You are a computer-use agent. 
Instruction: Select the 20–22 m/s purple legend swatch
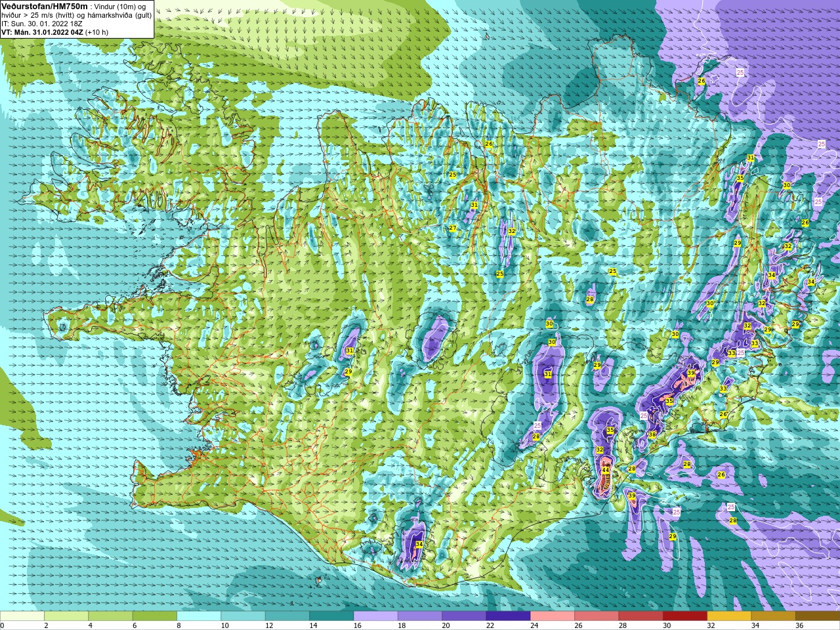[464, 616]
